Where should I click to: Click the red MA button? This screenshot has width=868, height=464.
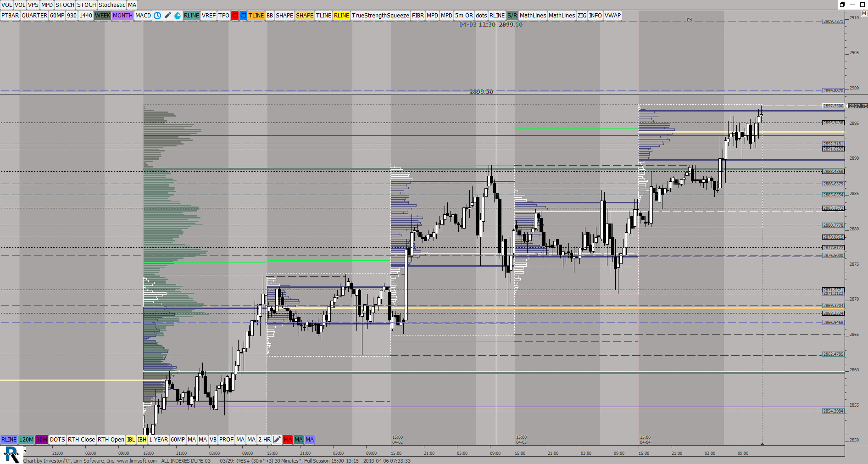click(288, 440)
